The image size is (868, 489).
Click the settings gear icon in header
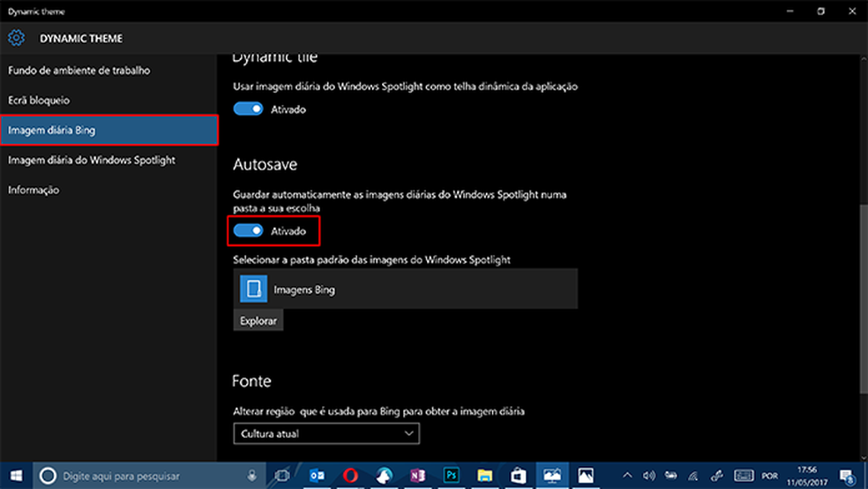point(16,38)
